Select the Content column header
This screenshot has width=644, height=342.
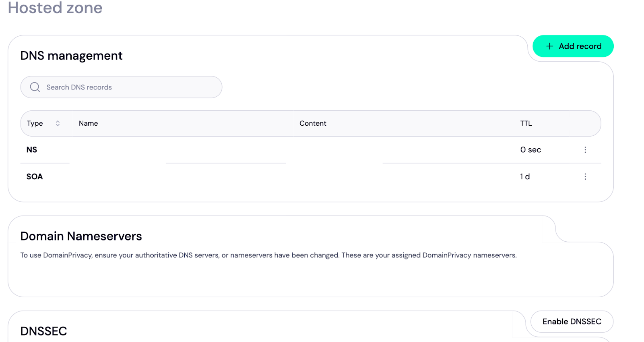click(x=313, y=123)
